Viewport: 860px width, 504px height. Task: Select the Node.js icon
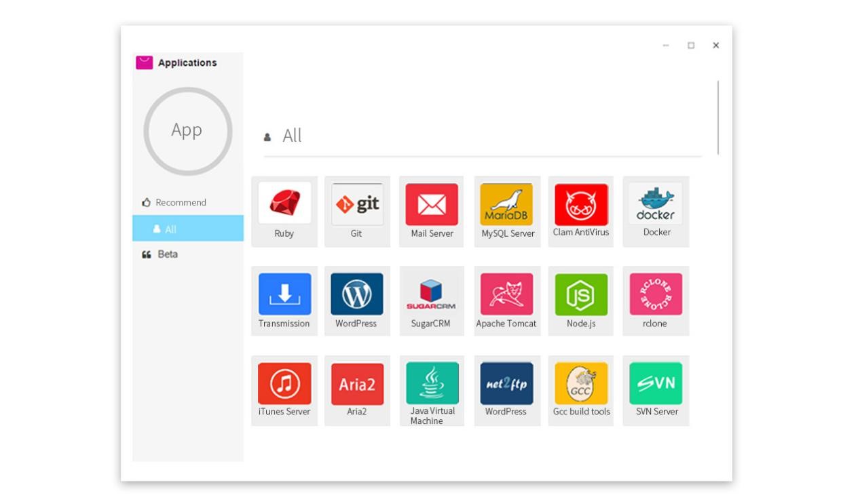click(581, 294)
